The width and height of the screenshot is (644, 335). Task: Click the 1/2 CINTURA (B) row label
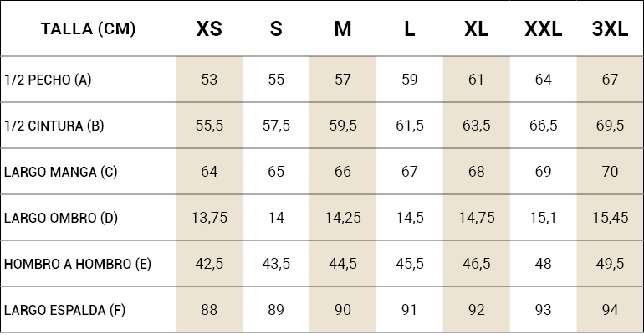(x=54, y=126)
